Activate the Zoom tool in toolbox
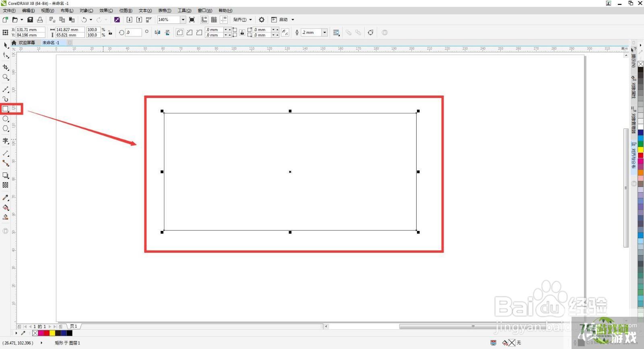The width and height of the screenshot is (644, 349). (6, 77)
